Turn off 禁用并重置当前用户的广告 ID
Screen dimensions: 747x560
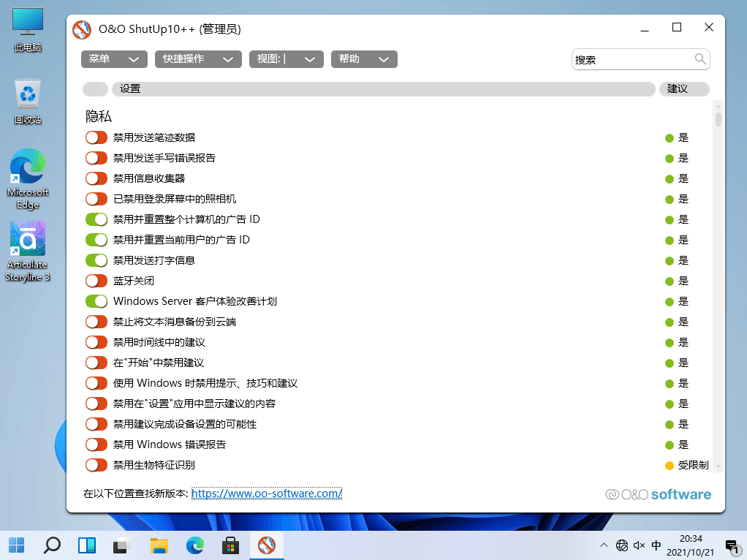pos(96,240)
